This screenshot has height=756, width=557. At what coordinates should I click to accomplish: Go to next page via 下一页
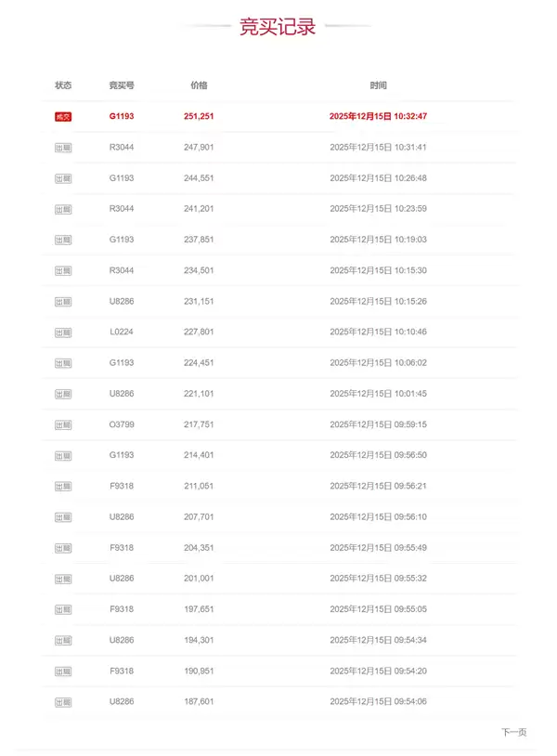point(513,733)
